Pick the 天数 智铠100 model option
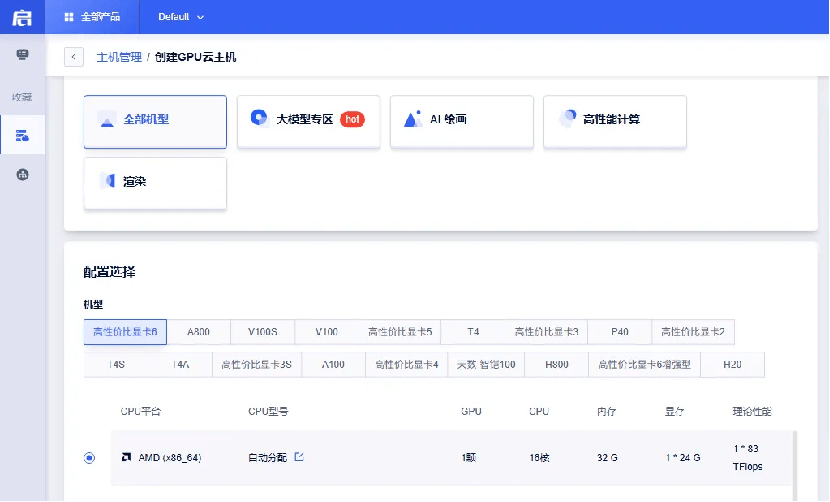The height and width of the screenshot is (502, 830). click(x=485, y=365)
